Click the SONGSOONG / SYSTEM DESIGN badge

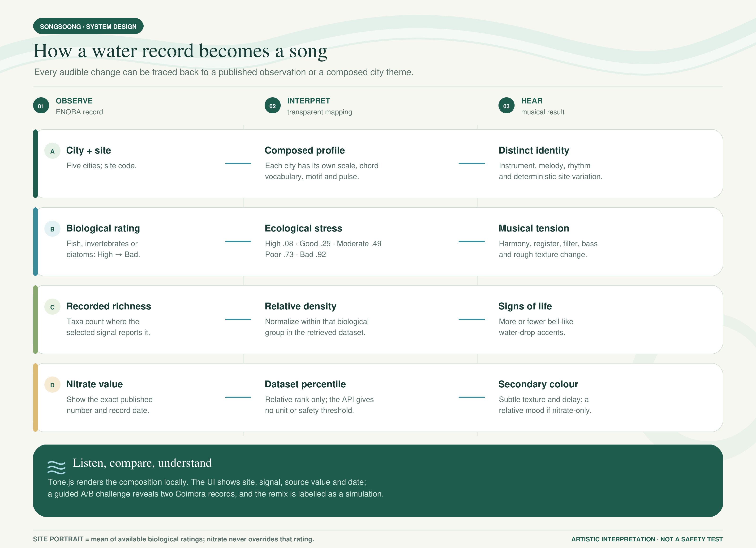click(88, 26)
